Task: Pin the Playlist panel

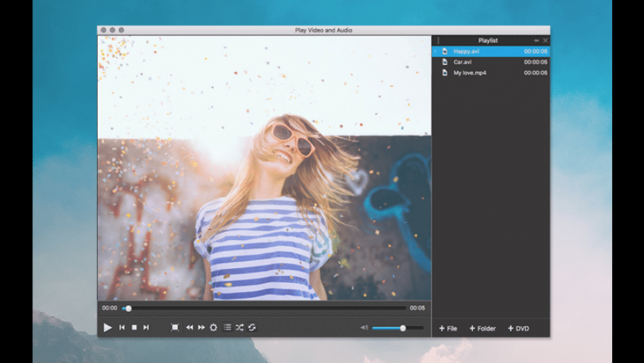Action: pos(536,41)
